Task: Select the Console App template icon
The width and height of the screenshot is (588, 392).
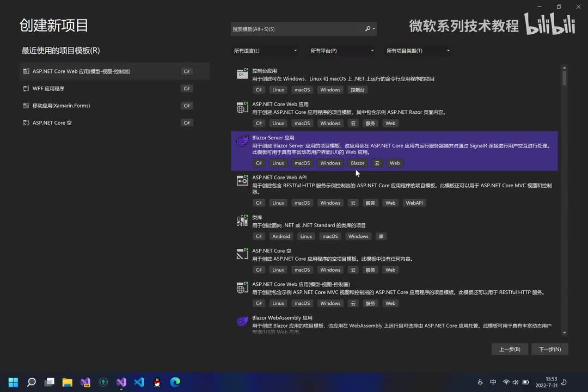Action: coord(242,74)
